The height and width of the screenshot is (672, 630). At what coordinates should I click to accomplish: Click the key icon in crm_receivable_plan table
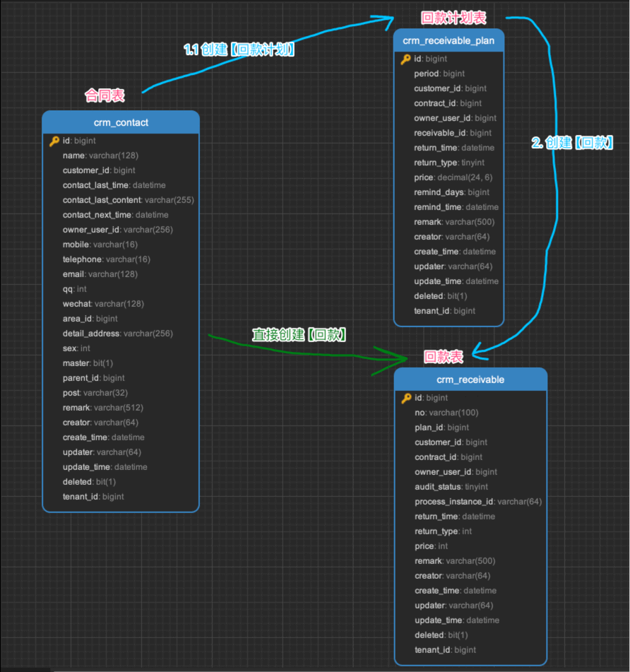click(405, 59)
